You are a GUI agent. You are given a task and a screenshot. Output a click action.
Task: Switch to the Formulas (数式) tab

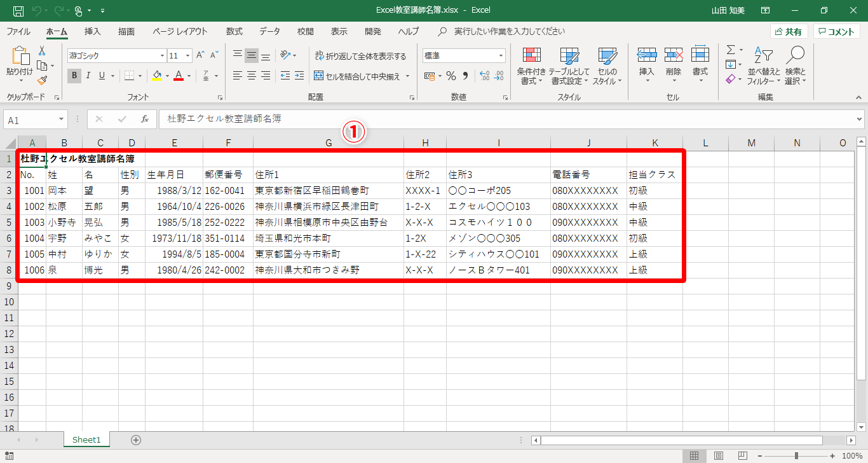coord(234,31)
